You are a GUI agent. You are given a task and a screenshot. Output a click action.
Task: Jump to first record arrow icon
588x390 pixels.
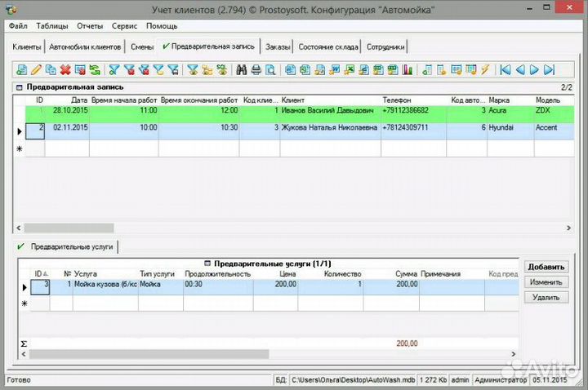(506, 70)
